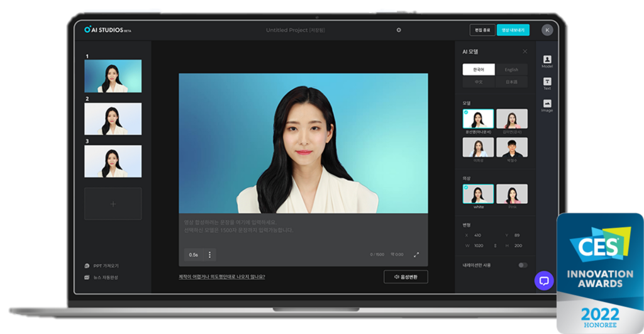This screenshot has height=334, width=644.
Task: Click the 편집 종료 button
Action: 482,30
